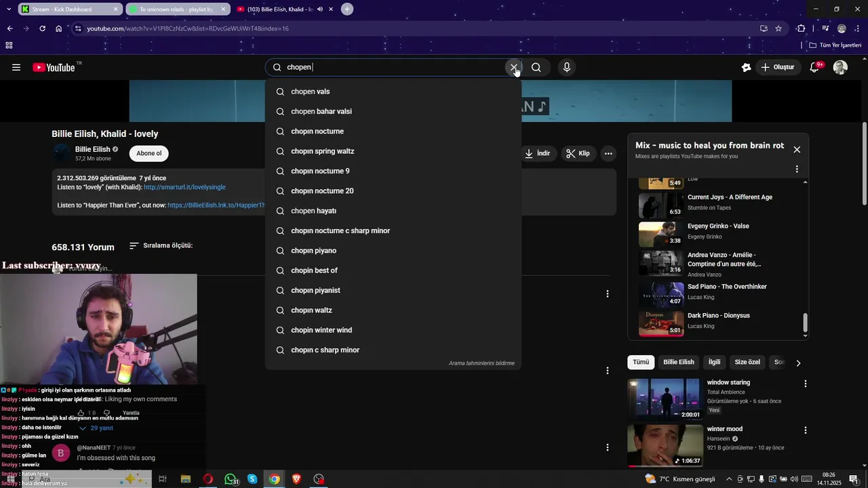Image resolution: width=868 pixels, height=488 pixels.
Task: Switch to "To unknown roads" playlist tab
Action: (x=177, y=9)
